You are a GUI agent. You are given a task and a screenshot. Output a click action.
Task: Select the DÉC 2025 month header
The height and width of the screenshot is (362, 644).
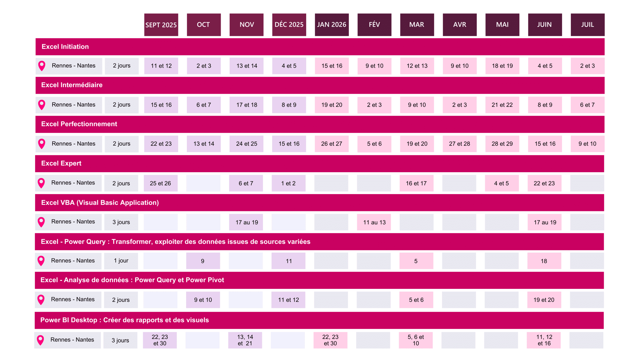289,25
